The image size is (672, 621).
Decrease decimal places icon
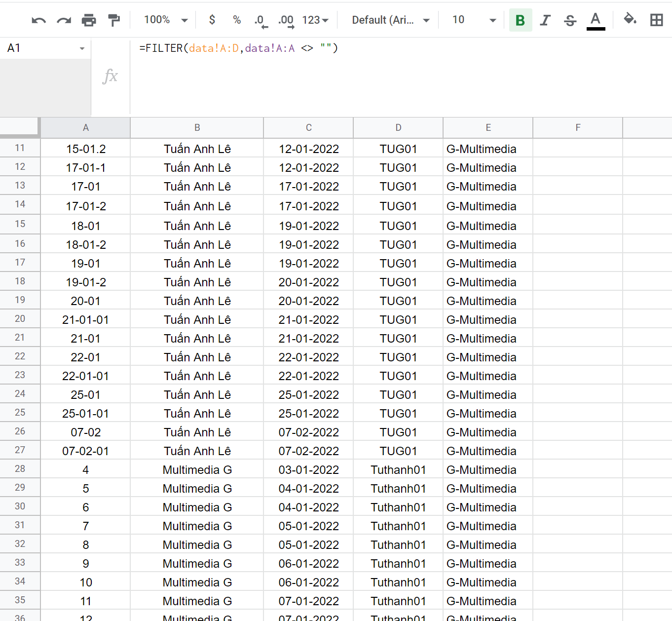tap(261, 21)
